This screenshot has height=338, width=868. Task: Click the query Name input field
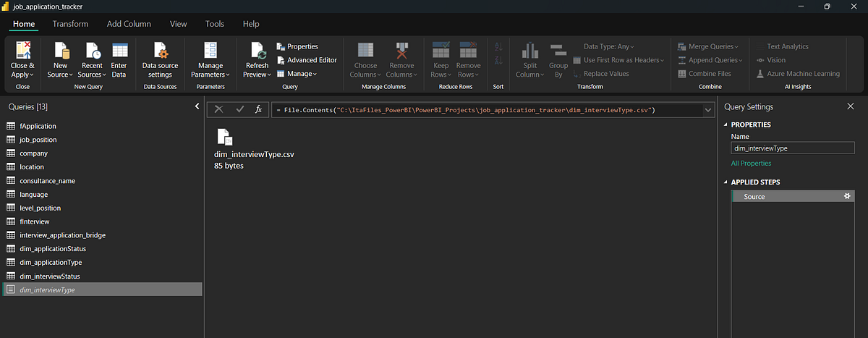pyautogui.click(x=792, y=148)
